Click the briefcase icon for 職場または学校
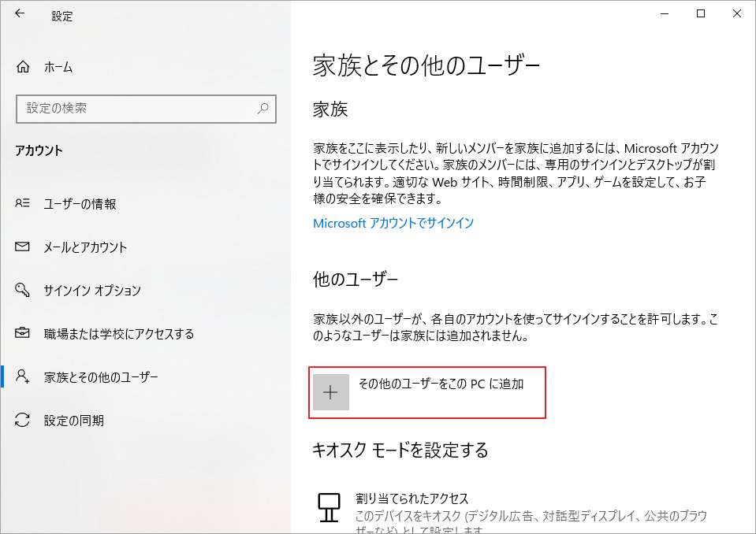This screenshot has height=534, width=756. click(22, 332)
